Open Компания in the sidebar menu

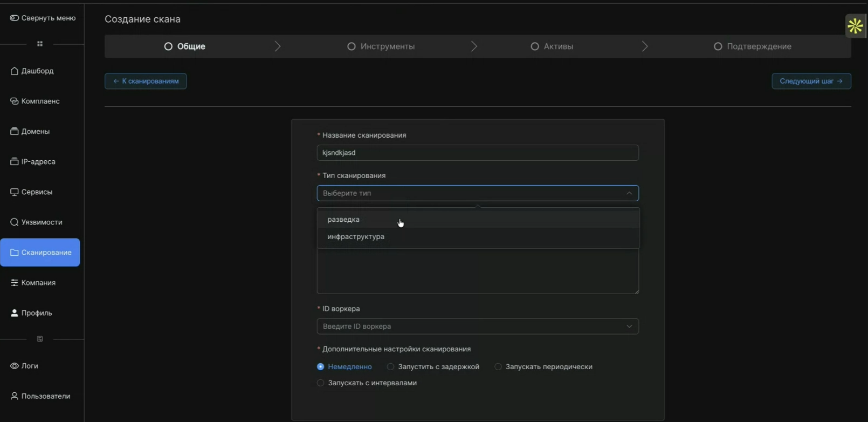[38, 283]
